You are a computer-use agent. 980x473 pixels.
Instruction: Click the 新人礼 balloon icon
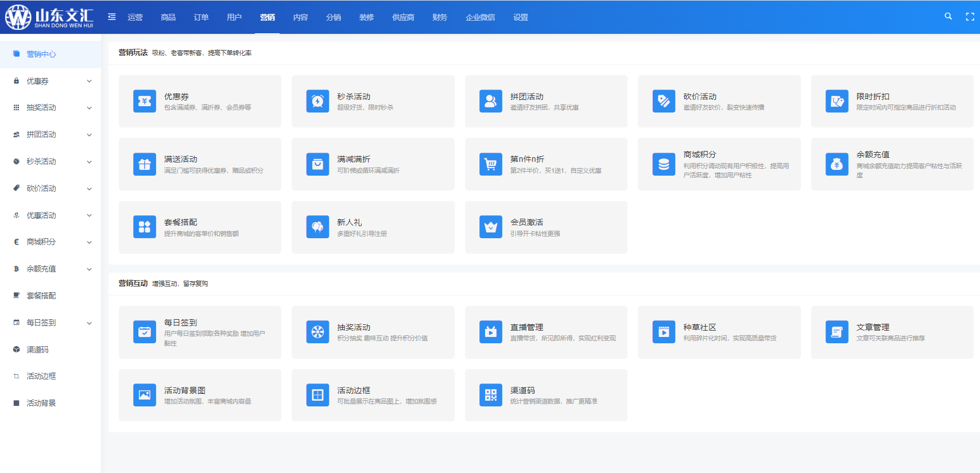click(x=317, y=227)
